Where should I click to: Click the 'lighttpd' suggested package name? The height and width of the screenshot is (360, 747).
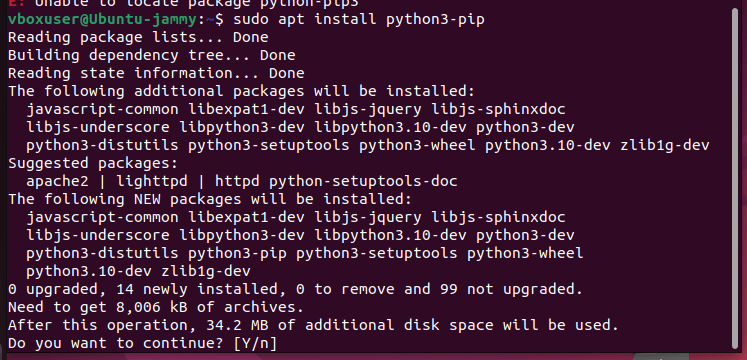[x=151, y=181]
